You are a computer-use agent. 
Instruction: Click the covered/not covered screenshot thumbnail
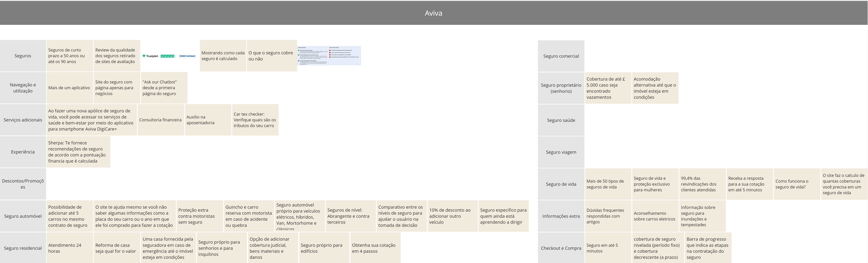coord(329,56)
